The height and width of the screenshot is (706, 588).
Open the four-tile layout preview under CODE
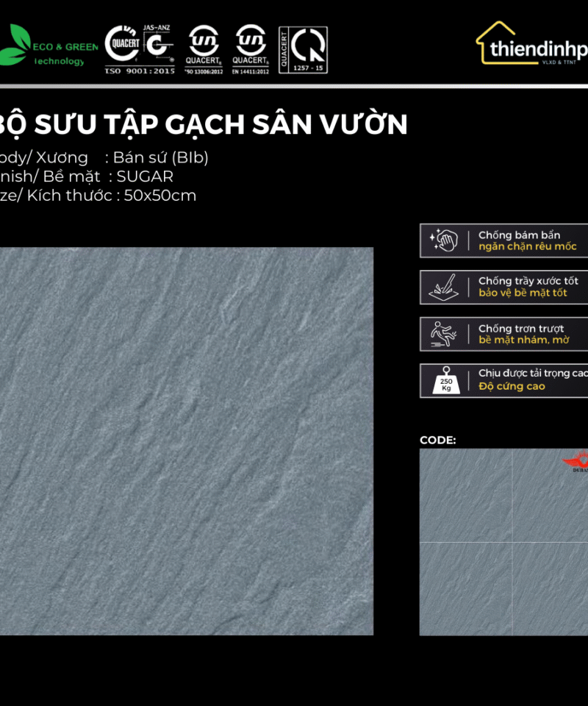click(x=503, y=542)
